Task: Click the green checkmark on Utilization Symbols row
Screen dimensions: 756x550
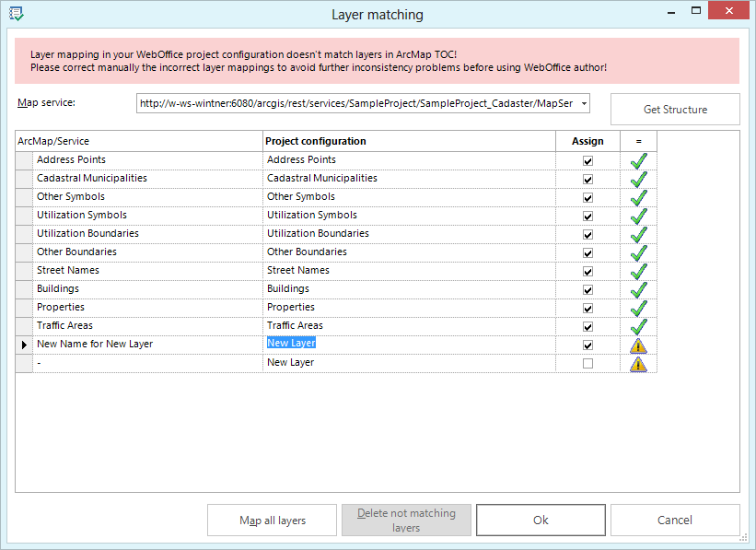Action: click(x=638, y=215)
